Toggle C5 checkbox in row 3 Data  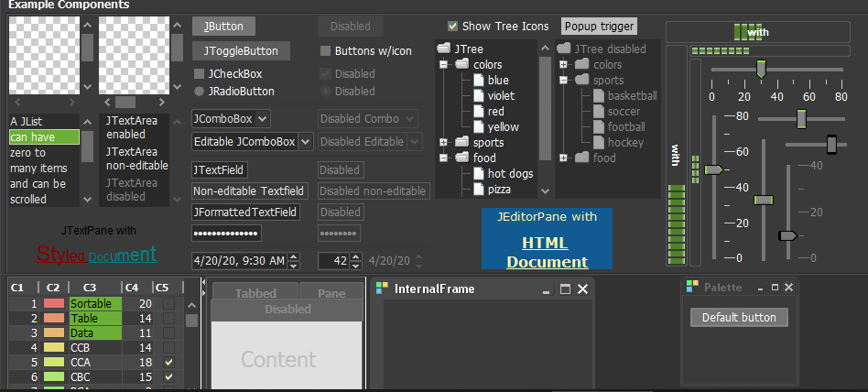pyautogui.click(x=168, y=333)
